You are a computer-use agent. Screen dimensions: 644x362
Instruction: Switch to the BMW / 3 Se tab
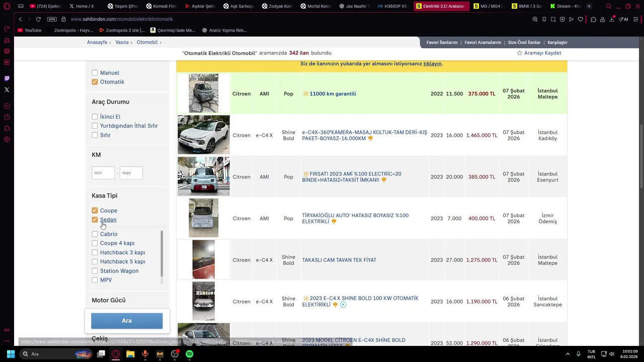(x=527, y=6)
